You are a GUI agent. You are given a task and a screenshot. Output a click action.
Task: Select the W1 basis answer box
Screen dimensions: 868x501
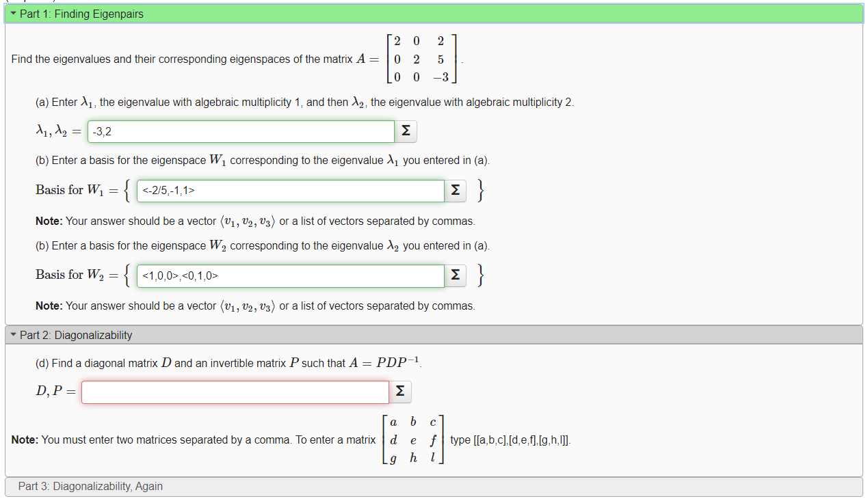[290, 191]
